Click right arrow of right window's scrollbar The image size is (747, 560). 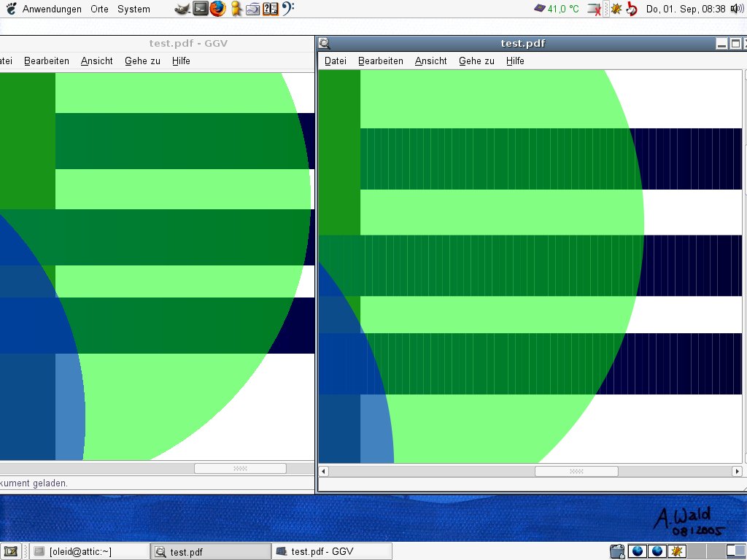point(737,471)
